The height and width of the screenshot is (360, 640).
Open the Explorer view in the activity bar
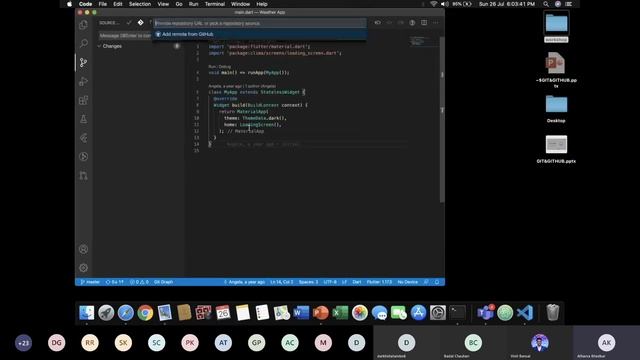coord(83,25)
